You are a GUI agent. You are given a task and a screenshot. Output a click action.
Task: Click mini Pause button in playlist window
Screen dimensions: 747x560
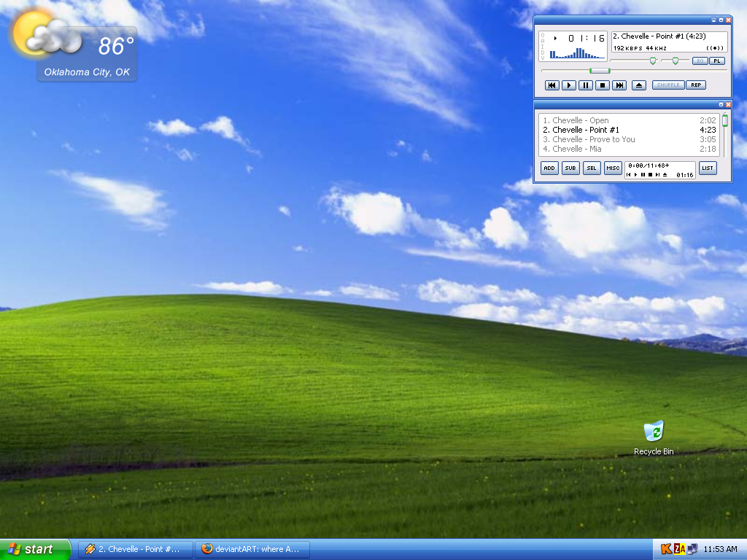coord(643,175)
